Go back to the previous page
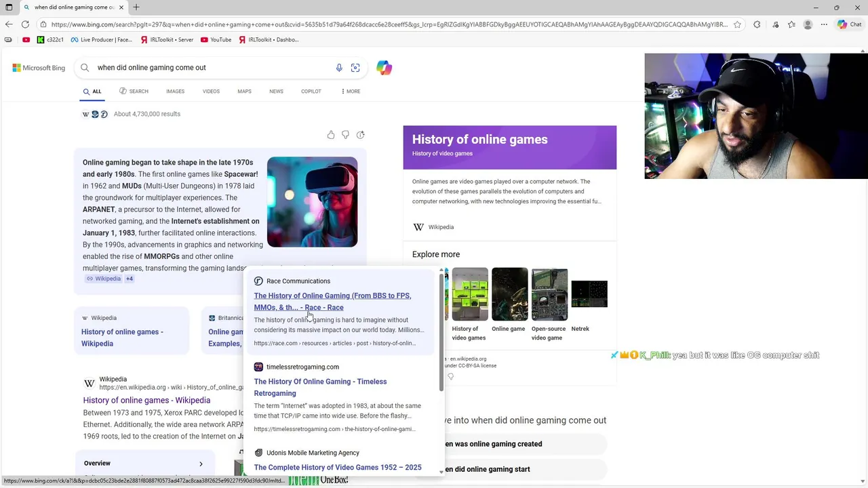 [x=9, y=24]
